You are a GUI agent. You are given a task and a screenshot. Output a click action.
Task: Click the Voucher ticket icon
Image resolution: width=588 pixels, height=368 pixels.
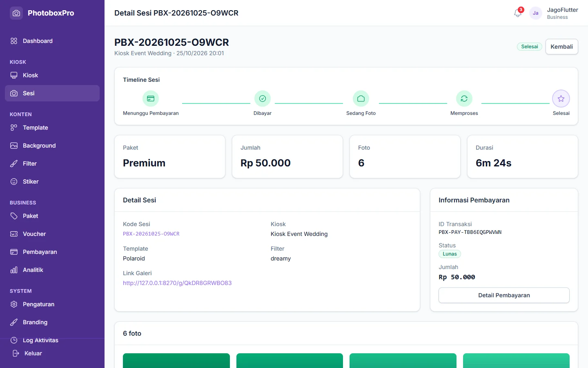pyautogui.click(x=14, y=234)
